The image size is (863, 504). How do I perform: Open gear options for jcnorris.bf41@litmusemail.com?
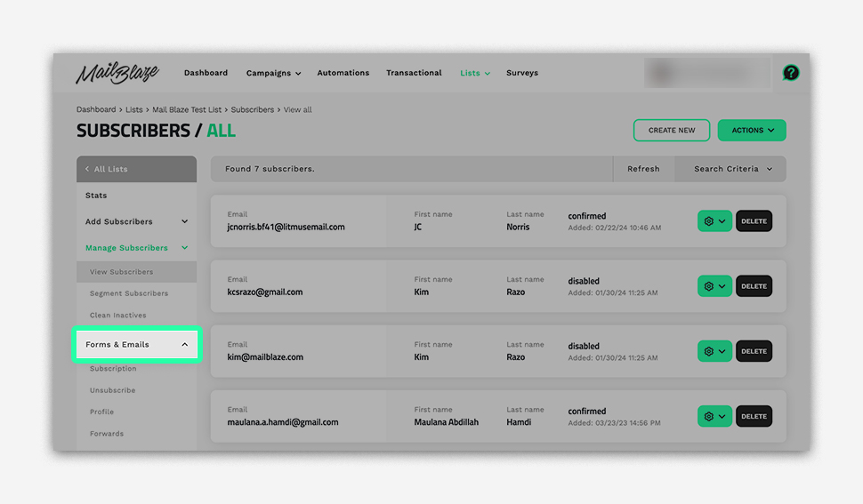[714, 221]
